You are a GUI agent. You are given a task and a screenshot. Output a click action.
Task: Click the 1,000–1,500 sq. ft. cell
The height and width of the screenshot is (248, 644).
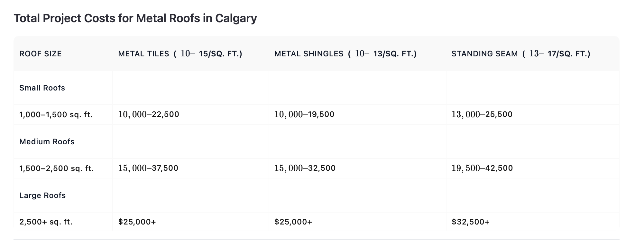pyautogui.click(x=56, y=115)
